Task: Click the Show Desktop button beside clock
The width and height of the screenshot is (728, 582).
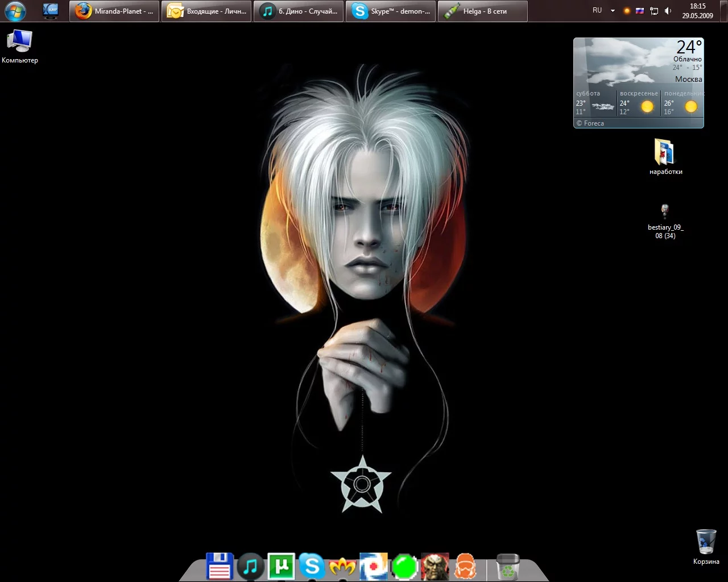Action: 722,11
